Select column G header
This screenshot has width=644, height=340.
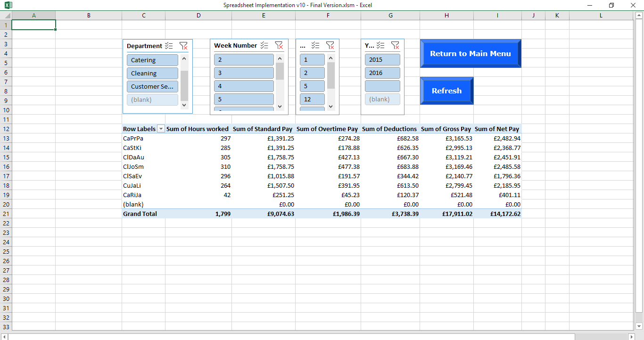point(390,15)
